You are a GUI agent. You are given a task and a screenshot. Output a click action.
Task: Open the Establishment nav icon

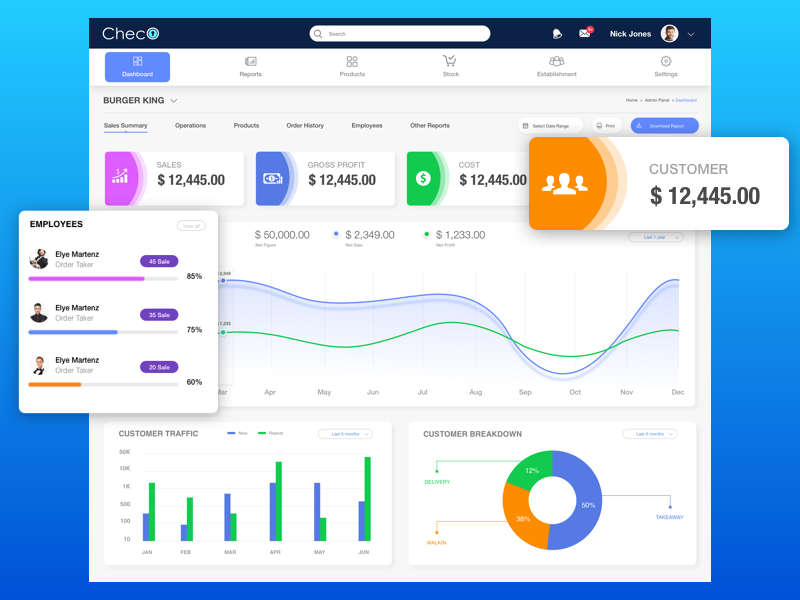557,62
